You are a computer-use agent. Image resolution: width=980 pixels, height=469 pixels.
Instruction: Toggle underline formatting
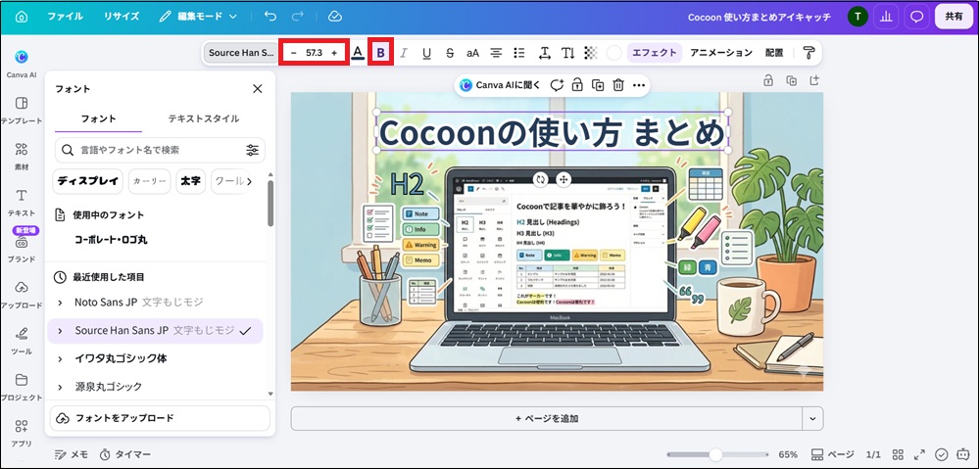(x=427, y=53)
